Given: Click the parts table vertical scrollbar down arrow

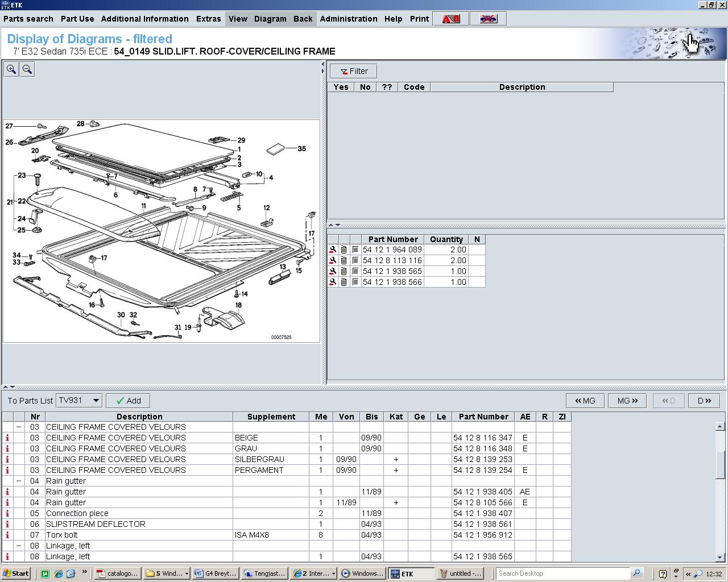Looking at the screenshot, I should 719,558.
